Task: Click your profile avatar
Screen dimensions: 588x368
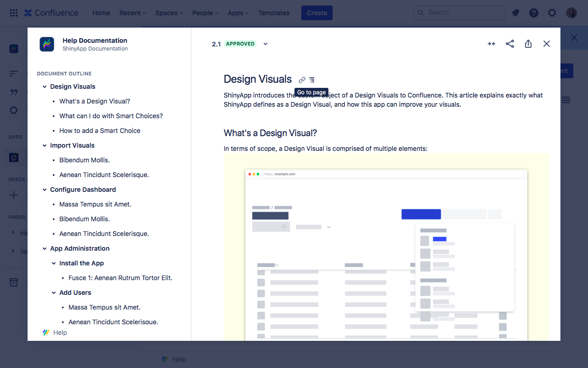Action: (571, 12)
